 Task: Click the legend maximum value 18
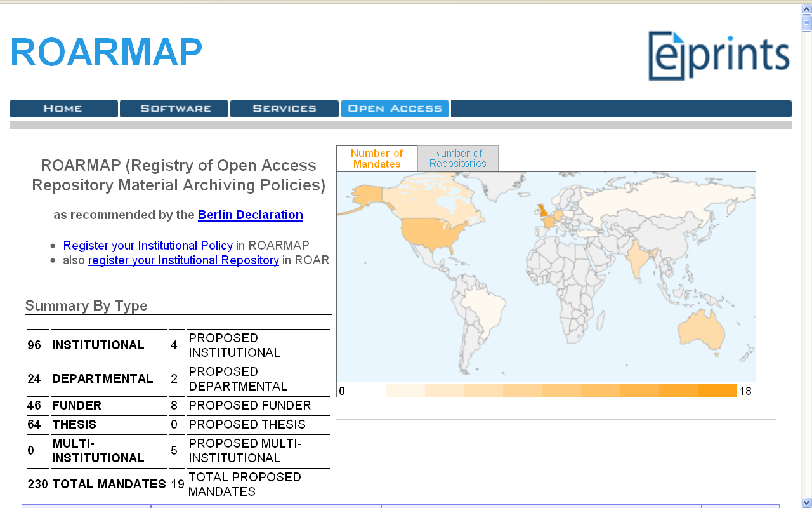point(745,391)
